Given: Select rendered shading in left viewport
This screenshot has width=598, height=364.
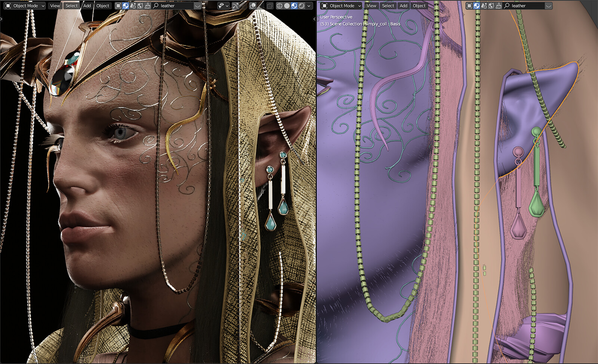Looking at the screenshot, I should (301, 6).
